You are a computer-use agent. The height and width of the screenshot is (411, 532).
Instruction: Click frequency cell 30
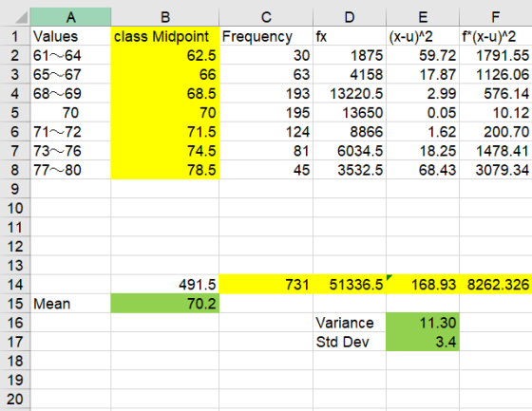tap(266, 55)
